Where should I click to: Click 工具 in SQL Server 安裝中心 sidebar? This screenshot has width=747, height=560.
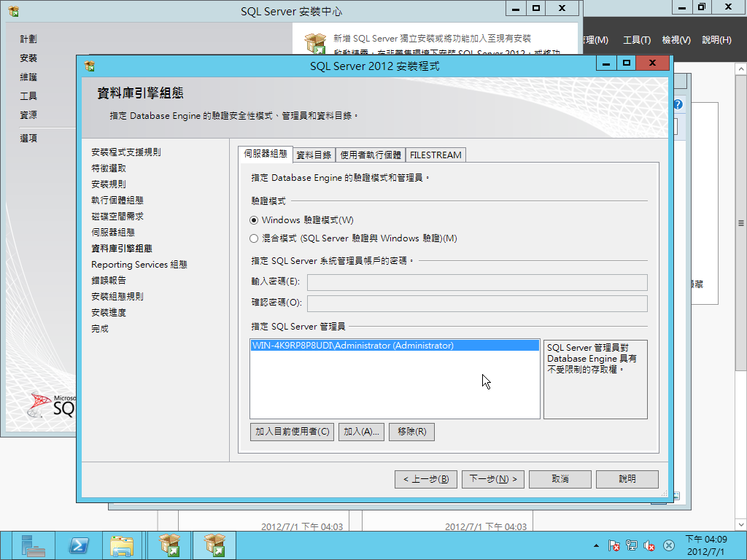coord(28,96)
